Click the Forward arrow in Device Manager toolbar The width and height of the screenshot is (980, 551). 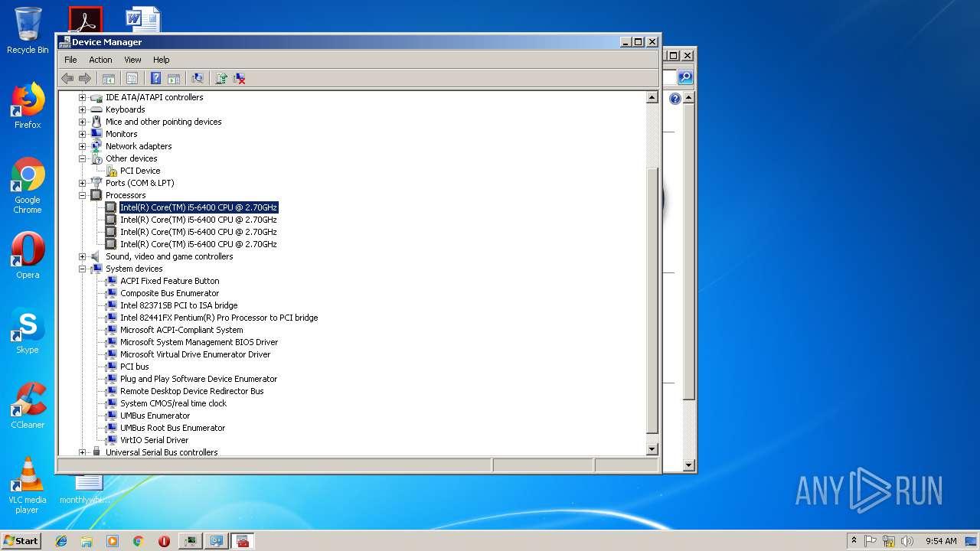tap(85, 78)
